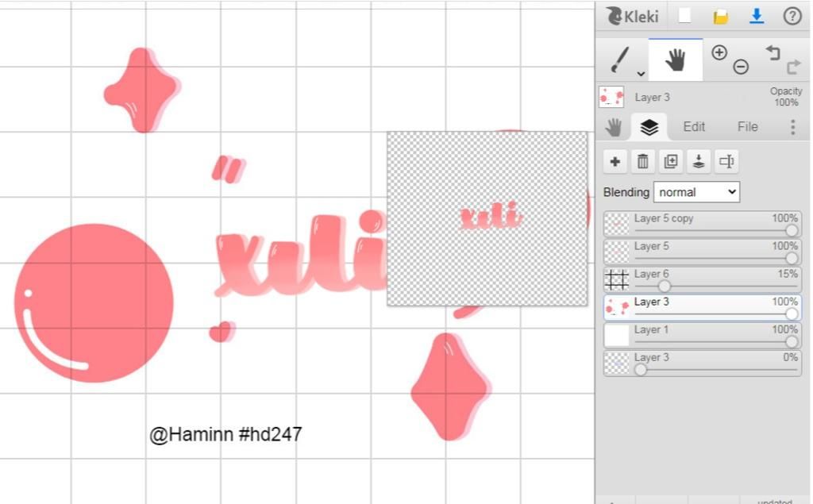Switch to the File tab

tap(747, 127)
